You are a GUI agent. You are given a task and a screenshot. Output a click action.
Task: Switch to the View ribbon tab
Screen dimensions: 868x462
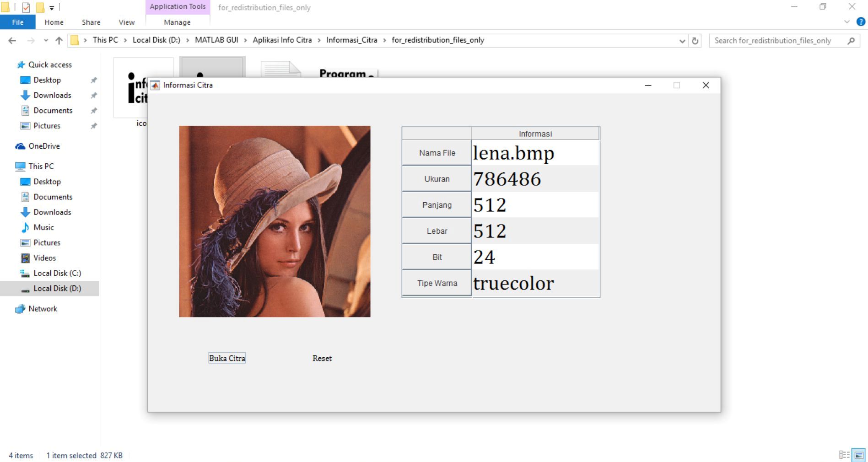[x=126, y=22]
